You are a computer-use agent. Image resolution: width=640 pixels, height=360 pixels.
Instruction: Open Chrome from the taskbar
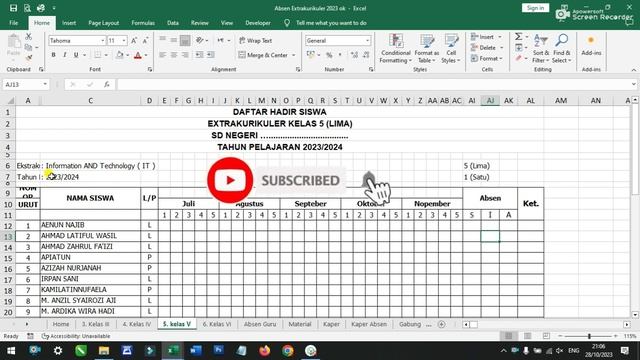click(x=288, y=351)
